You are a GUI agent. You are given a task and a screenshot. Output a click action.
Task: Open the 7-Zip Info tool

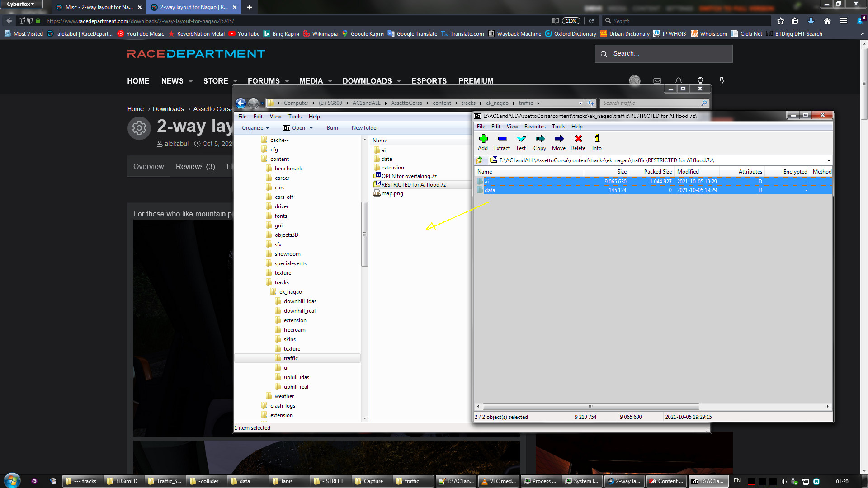(597, 142)
